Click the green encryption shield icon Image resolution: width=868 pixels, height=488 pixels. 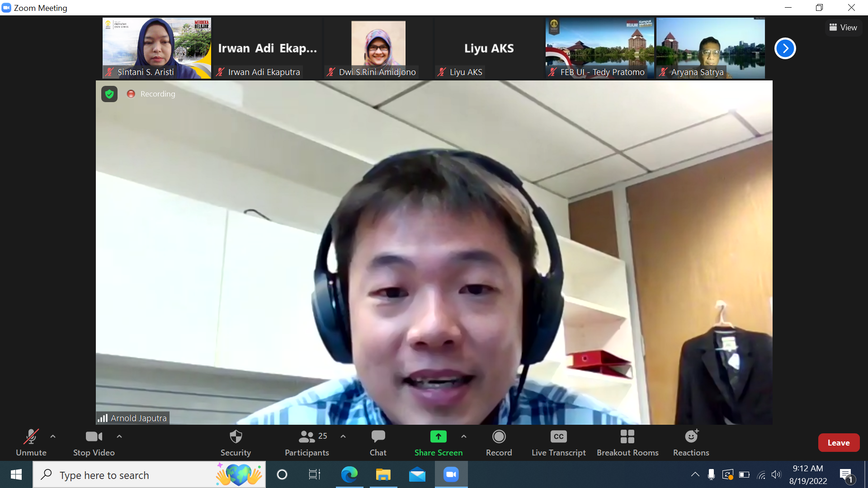coord(109,94)
